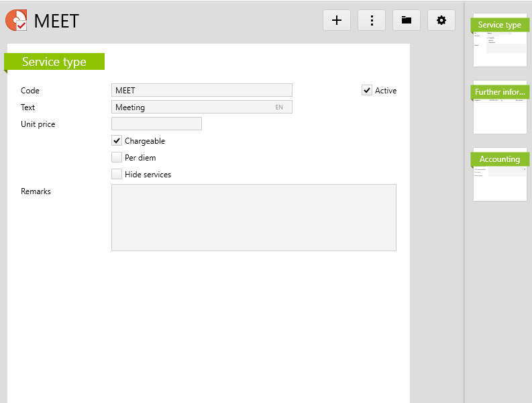Image resolution: width=532 pixels, height=403 pixels.
Task: Uncheck the Chargeable checkbox
Action: [x=117, y=141]
